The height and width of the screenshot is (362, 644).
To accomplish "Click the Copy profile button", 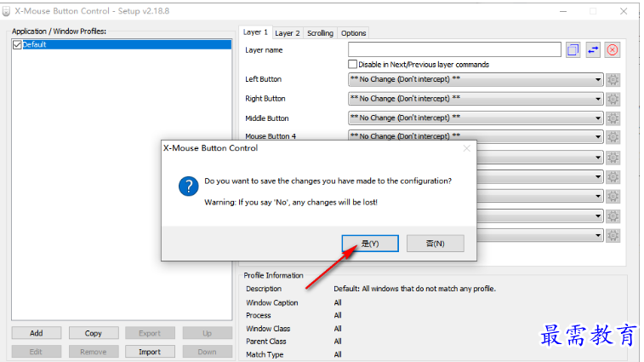I will point(94,333).
